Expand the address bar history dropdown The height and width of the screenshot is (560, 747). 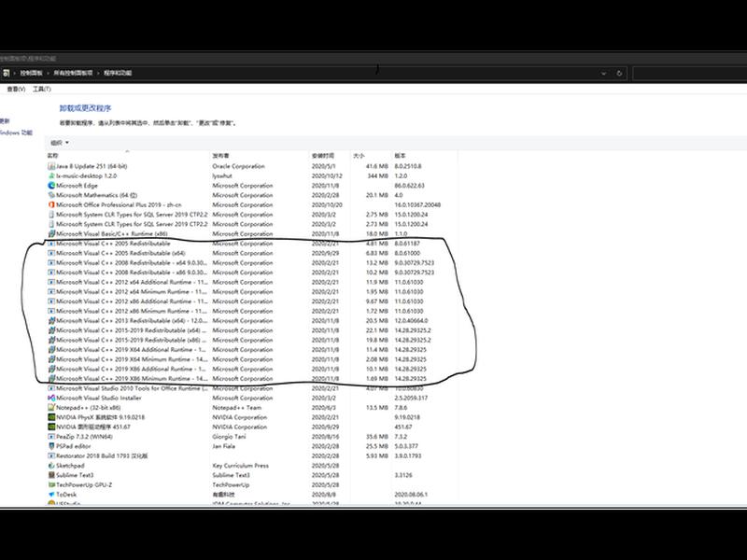tap(603, 74)
